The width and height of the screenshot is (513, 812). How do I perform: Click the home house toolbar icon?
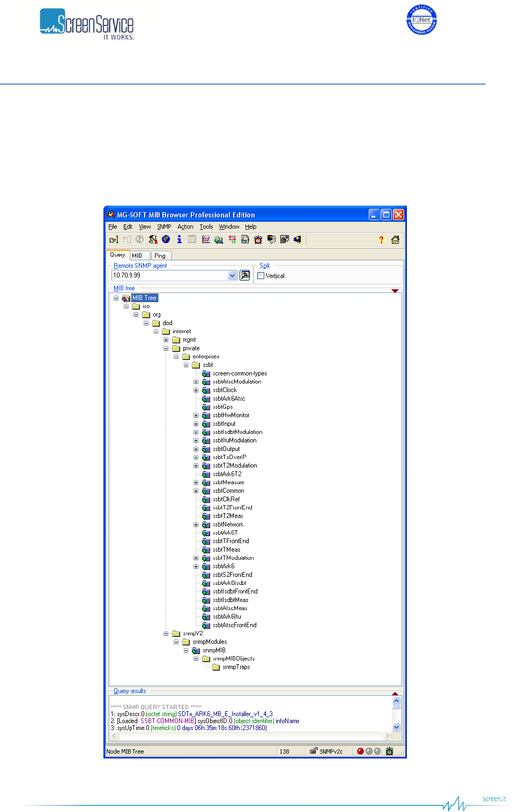click(x=395, y=239)
